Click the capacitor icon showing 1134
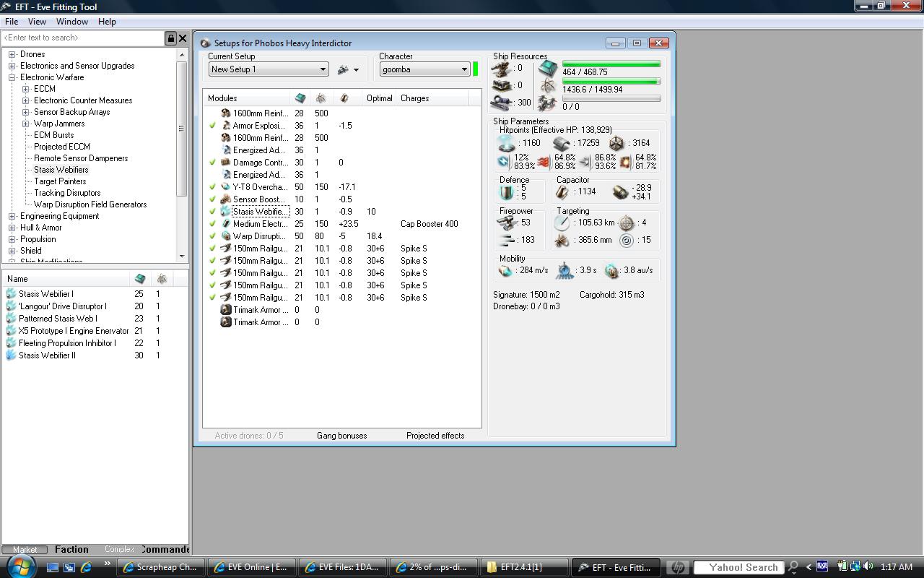The image size is (924, 578). [x=562, y=192]
